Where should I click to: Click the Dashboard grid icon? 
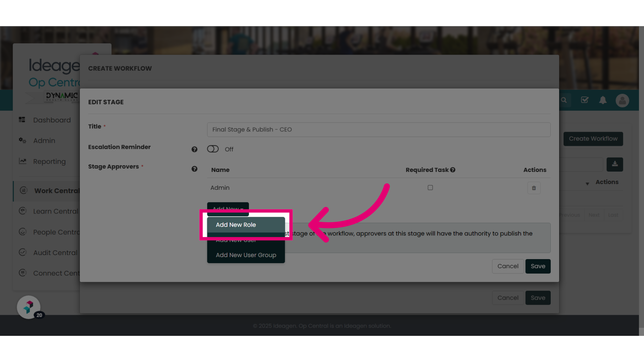(22, 120)
